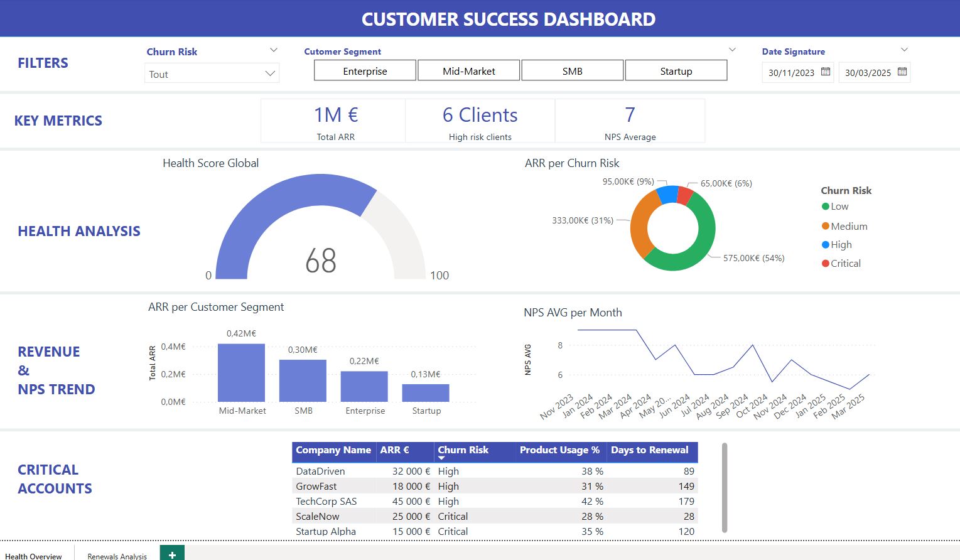960x560 pixels.
Task: Click the green plus icon to add a page
Action: pyautogui.click(x=171, y=554)
